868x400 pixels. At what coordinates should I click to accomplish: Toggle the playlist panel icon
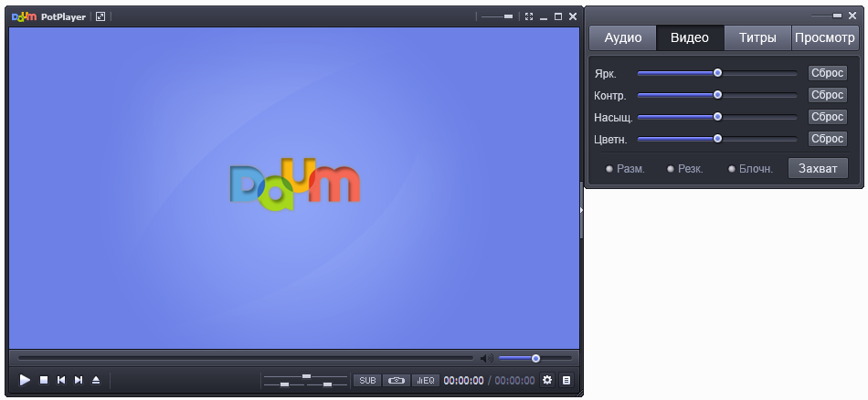(566, 380)
